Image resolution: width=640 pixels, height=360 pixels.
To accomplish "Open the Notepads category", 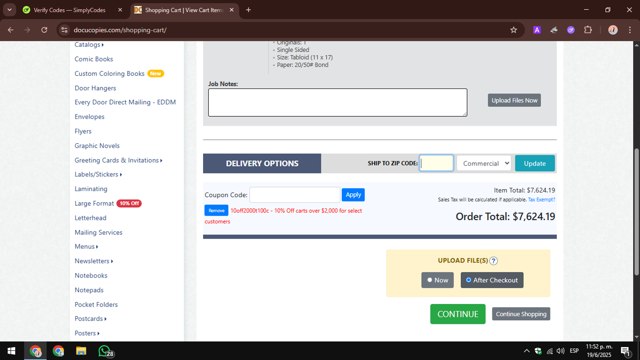I will 89,290.
